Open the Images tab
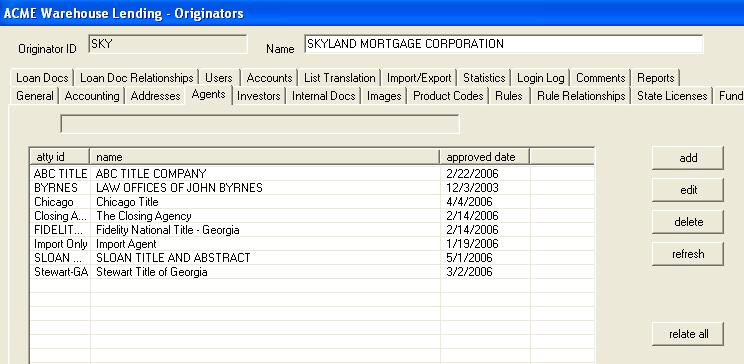744x364 pixels. click(x=384, y=96)
